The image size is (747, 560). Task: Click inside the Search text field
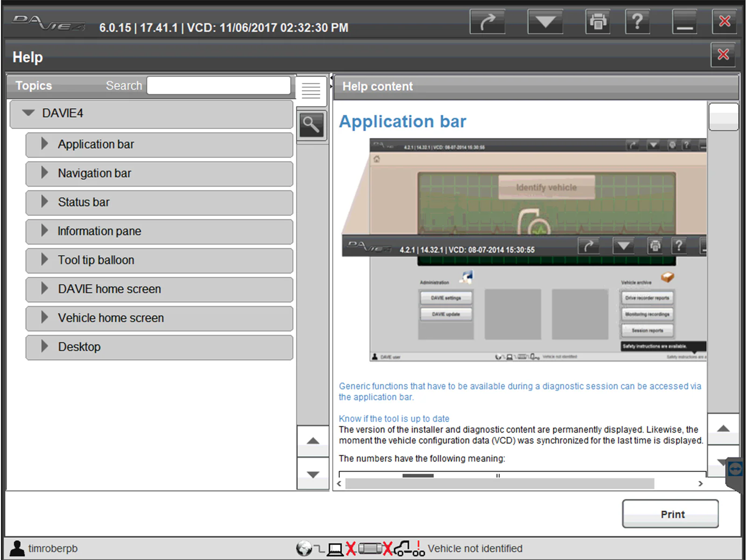tap(218, 85)
